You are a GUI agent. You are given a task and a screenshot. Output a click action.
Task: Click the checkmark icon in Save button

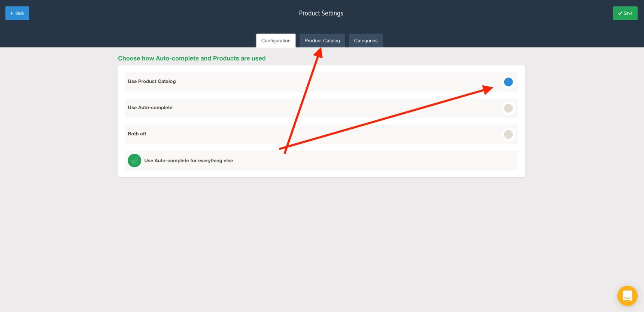click(620, 13)
